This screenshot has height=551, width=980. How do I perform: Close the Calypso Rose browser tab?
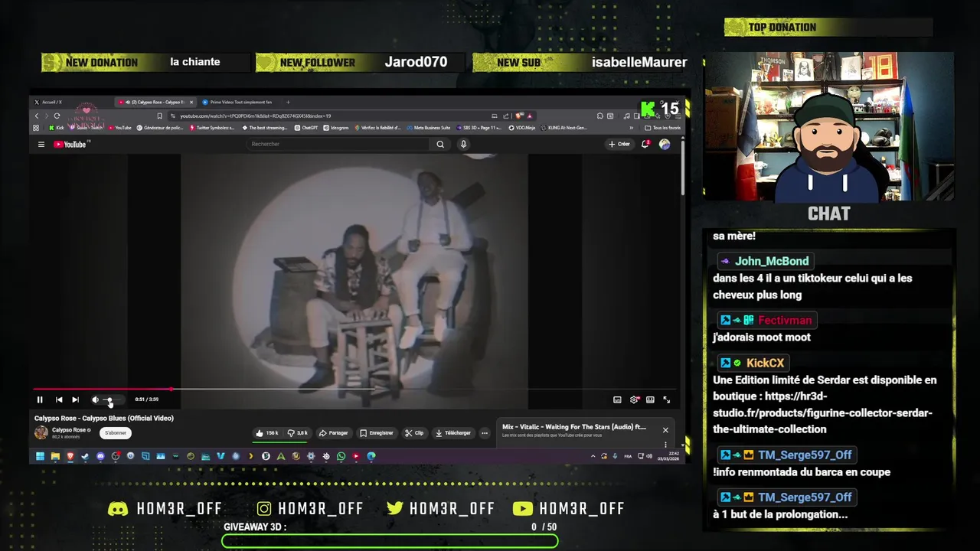tap(191, 102)
